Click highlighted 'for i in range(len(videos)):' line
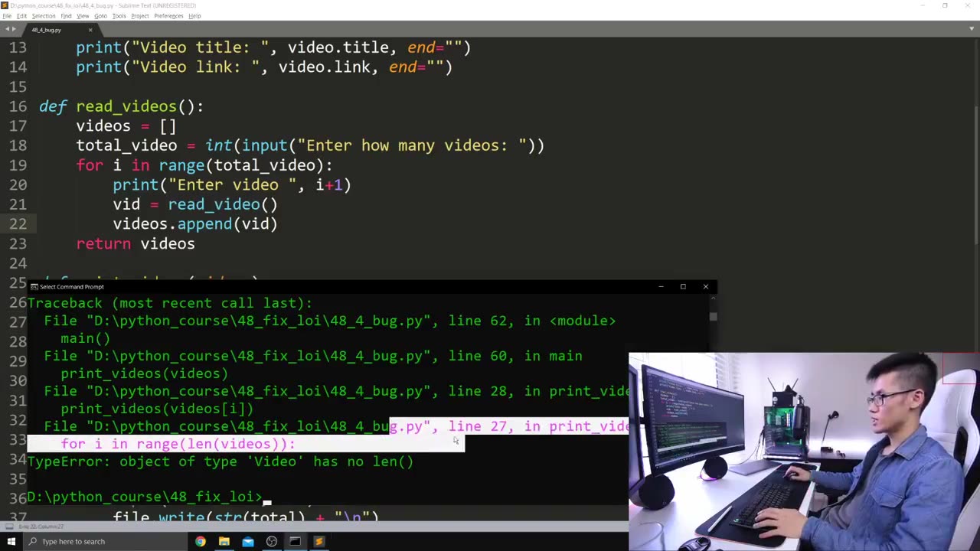Screen dimensions: 980x551 pyautogui.click(x=178, y=444)
